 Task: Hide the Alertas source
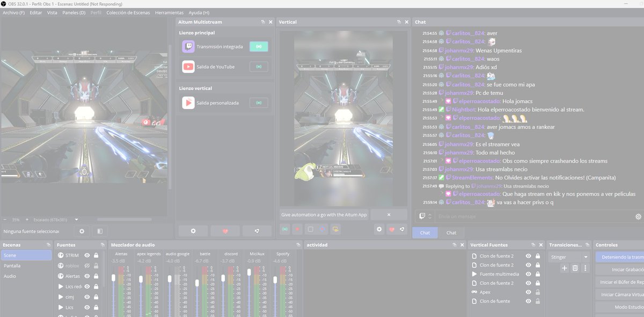click(86, 276)
